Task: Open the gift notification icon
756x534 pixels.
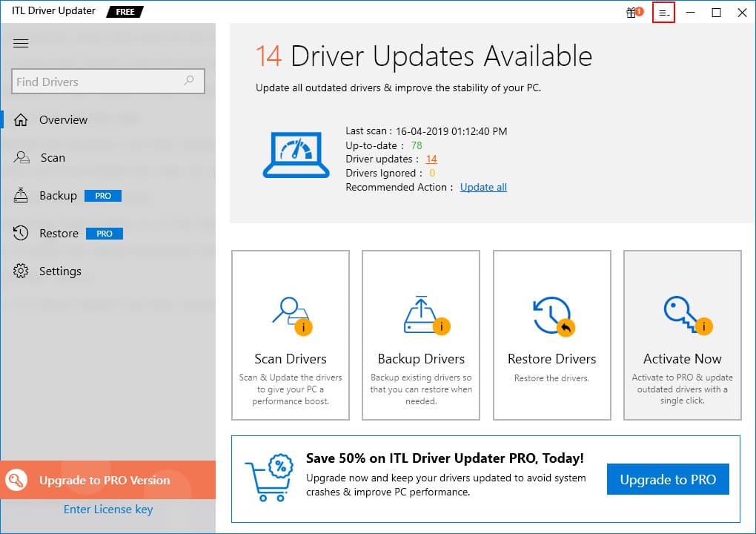Action: 634,12
